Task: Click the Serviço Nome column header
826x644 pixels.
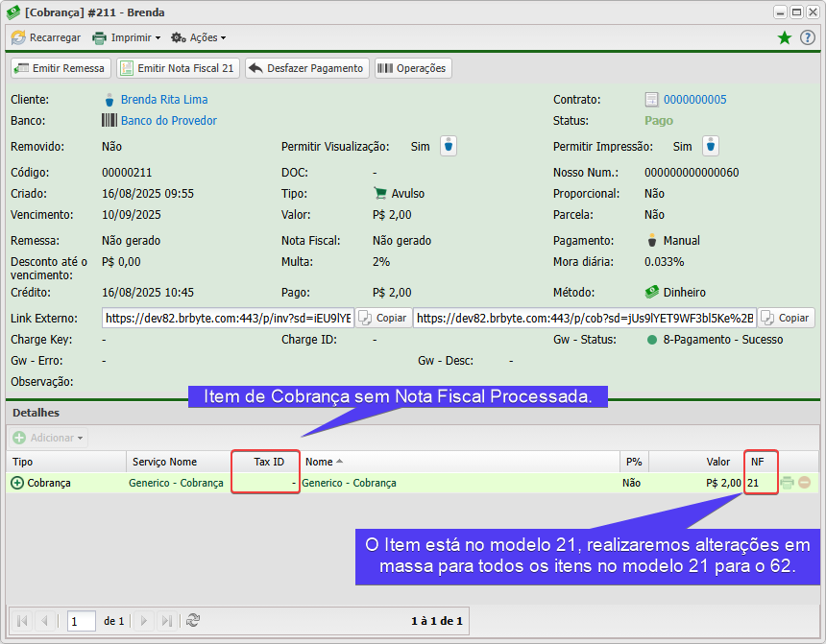Action: coord(164,462)
